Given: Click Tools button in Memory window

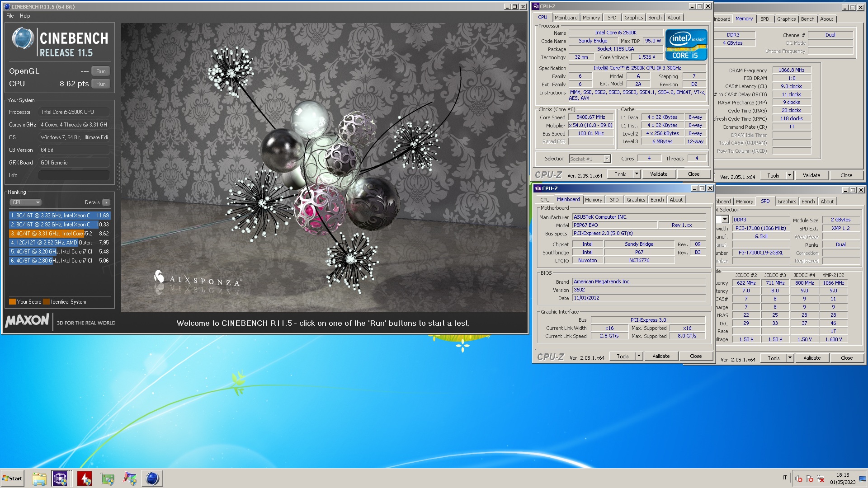Looking at the screenshot, I should coord(773,175).
